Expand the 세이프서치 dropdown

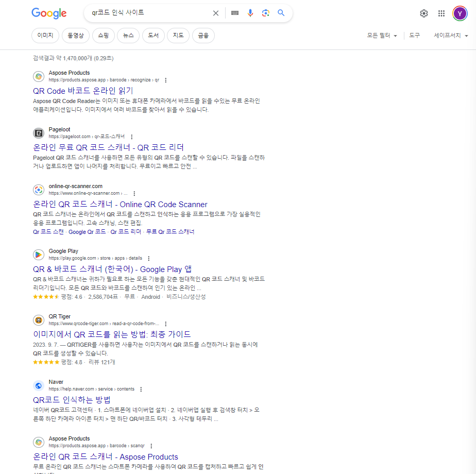pos(451,36)
